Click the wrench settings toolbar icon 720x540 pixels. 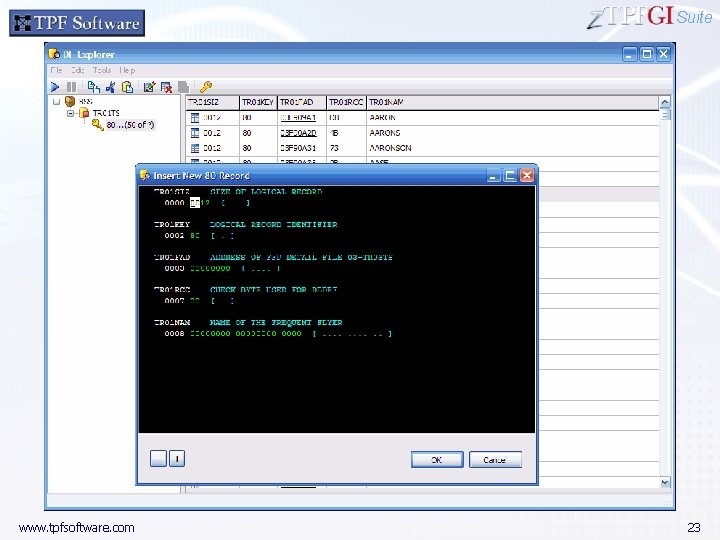click(206, 86)
